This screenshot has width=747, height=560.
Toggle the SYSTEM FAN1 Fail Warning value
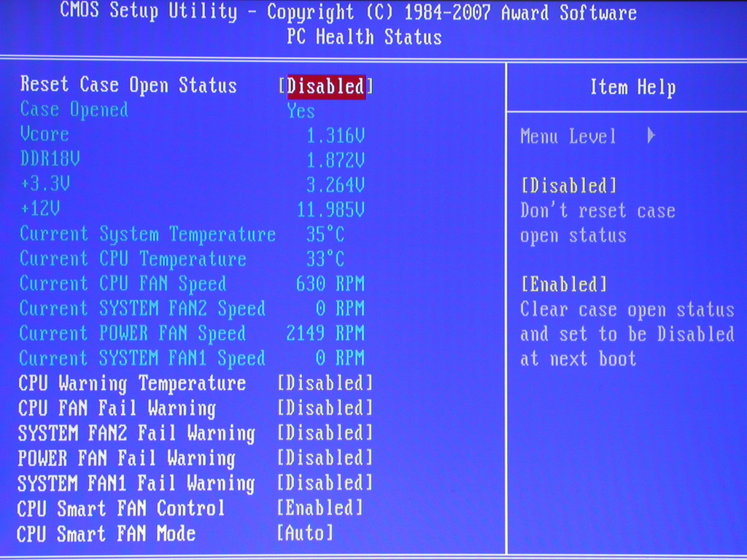tap(325, 483)
